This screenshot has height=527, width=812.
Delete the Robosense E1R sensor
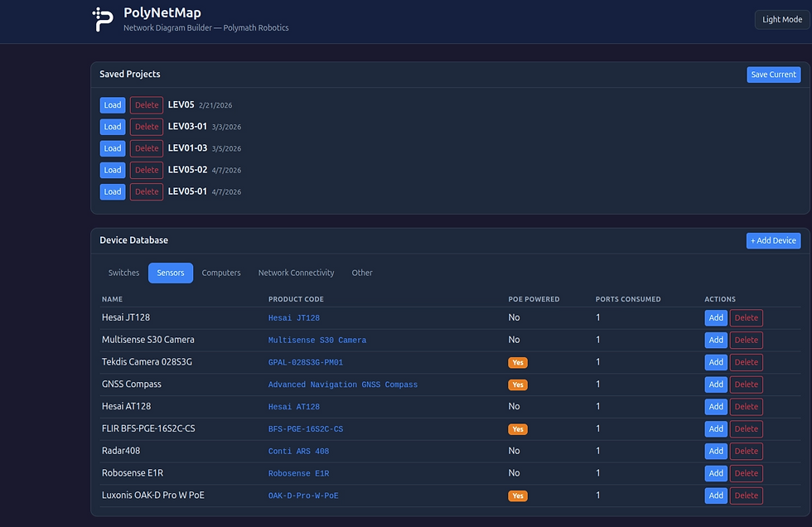point(746,474)
